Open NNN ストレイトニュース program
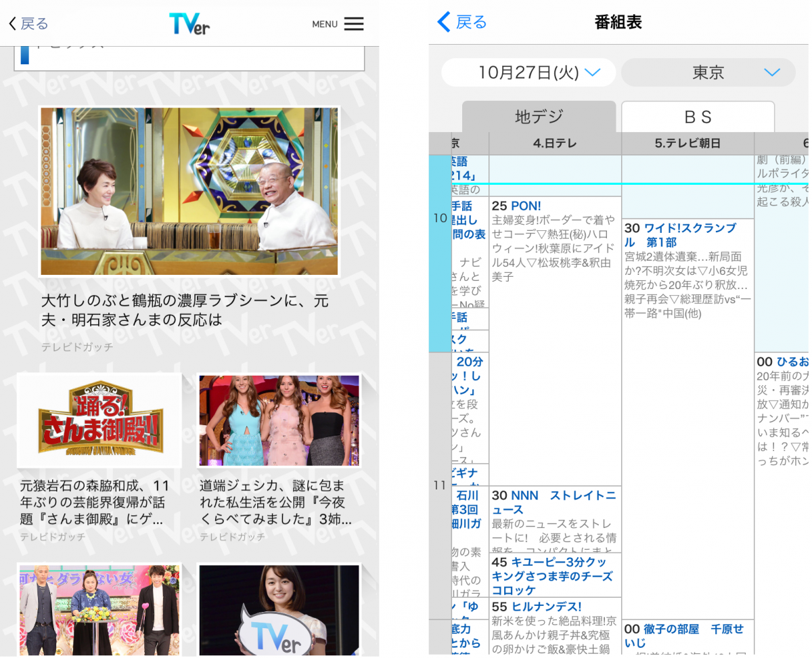 [555, 520]
